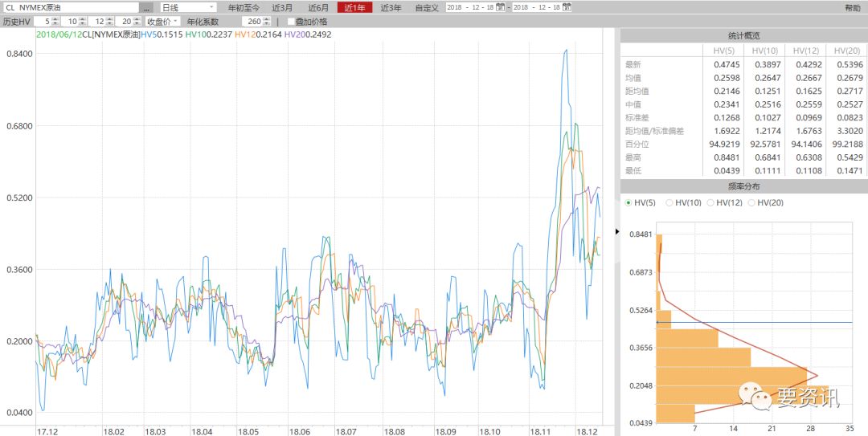Click the ellipsis symbol browse button
The width and height of the screenshot is (868, 436).
(x=146, y=8)
